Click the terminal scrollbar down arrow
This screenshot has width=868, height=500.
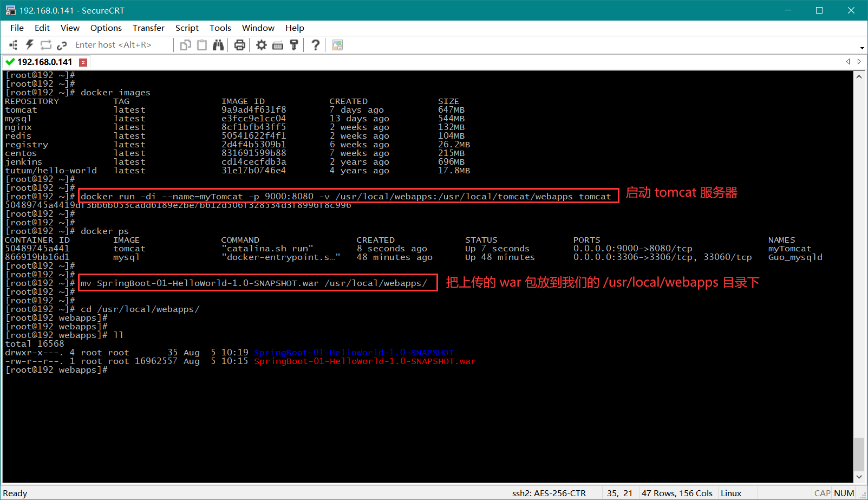point(859,477)
